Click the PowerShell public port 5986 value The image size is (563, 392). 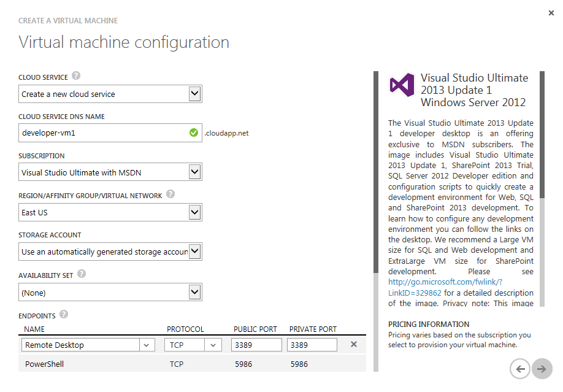click(243, 364)
